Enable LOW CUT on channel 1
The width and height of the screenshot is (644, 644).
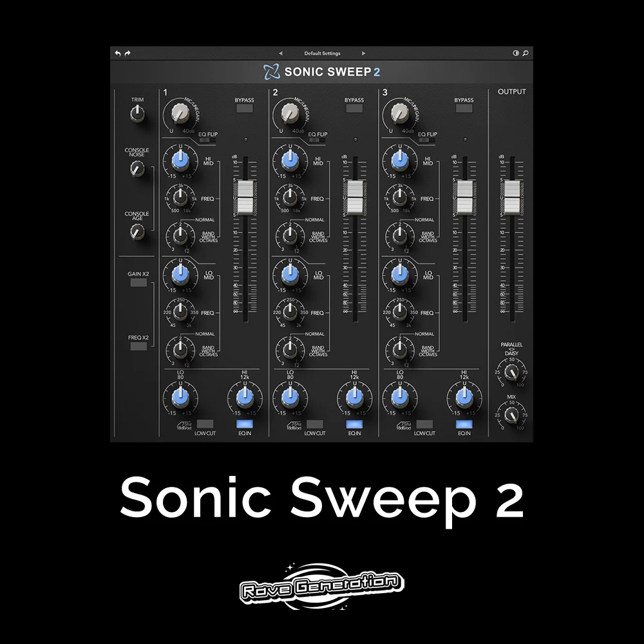tap(206, 423)
